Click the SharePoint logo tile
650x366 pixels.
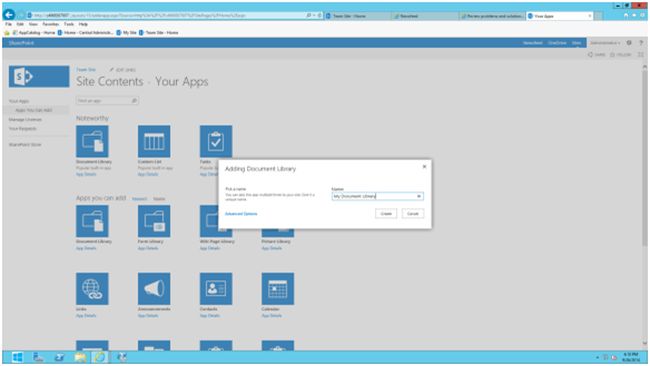coord(39,76)
